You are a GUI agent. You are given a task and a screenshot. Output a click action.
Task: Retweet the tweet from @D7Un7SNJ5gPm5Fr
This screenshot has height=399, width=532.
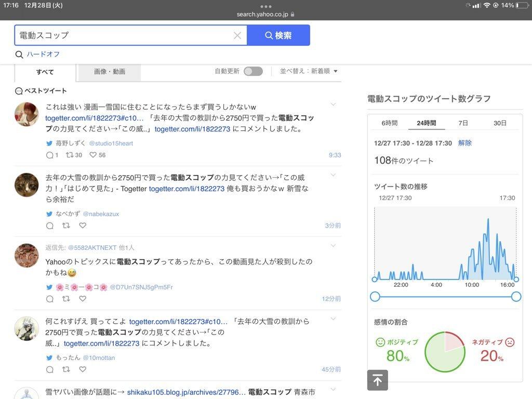[x=66, y=299]
